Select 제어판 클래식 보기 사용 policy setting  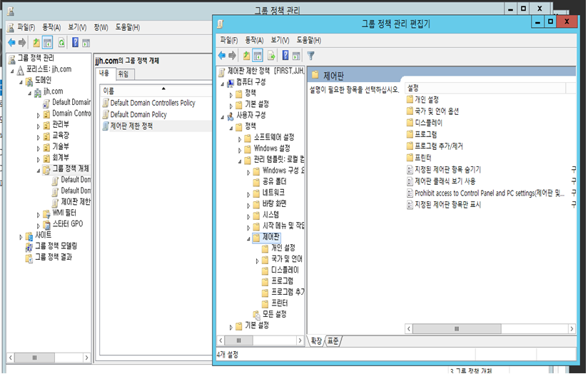pyautogui.click(x=441, y=181)
